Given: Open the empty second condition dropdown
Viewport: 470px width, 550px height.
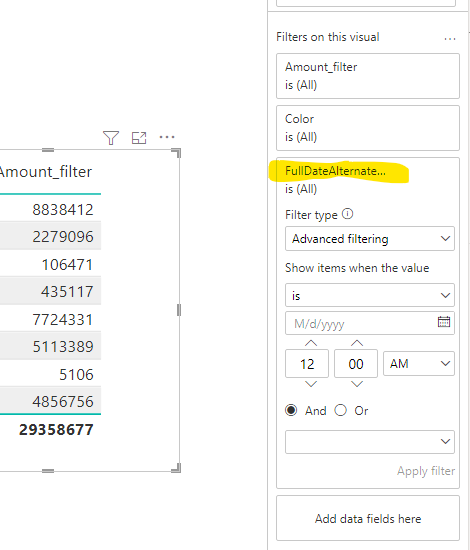Looking at the screenshot, I should (370, 442).
